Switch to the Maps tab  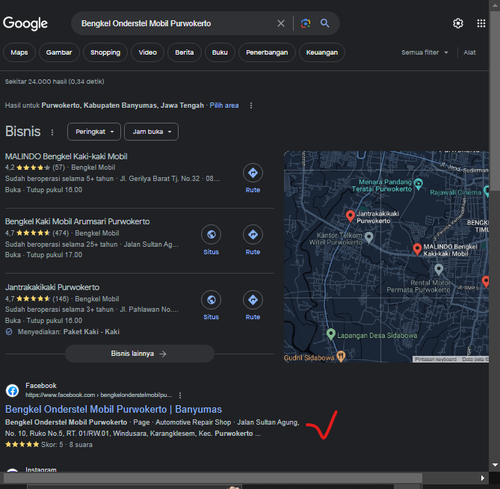(x=19, y=52)
